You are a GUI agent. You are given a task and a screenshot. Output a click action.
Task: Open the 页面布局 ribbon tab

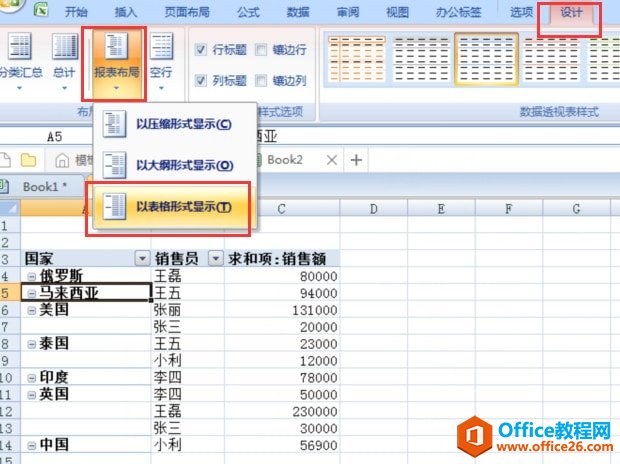187,12
